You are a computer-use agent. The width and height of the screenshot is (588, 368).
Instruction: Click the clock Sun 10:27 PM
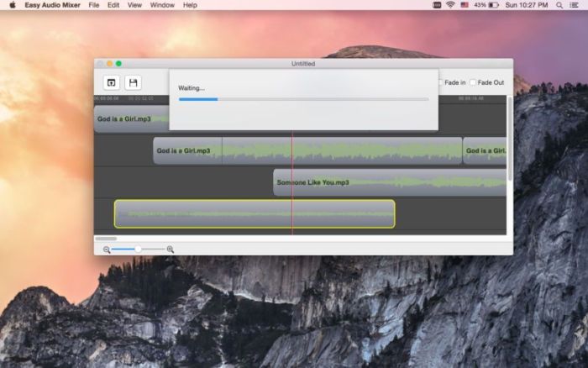point(527,5)
